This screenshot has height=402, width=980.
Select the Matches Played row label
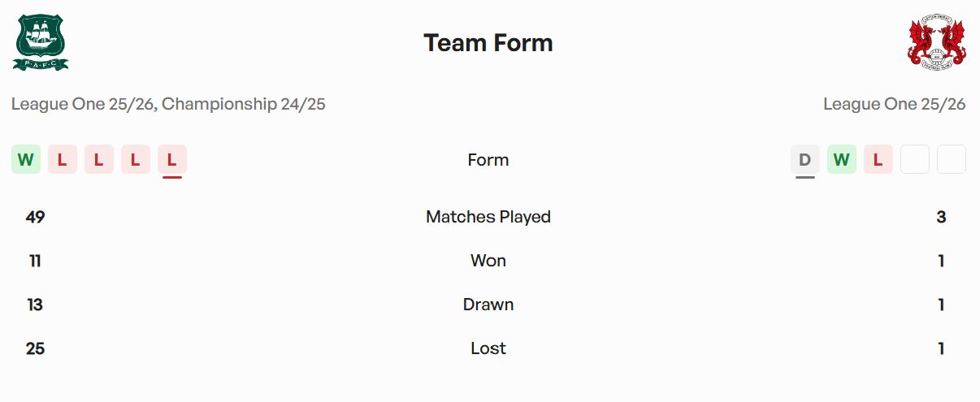(488, 217)
